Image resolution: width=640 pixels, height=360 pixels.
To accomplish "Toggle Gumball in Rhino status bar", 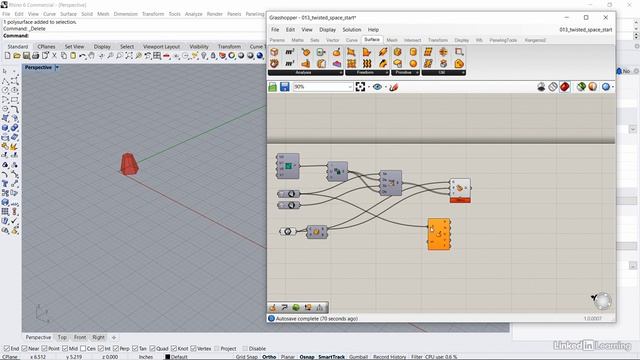I will click(358, 357).
